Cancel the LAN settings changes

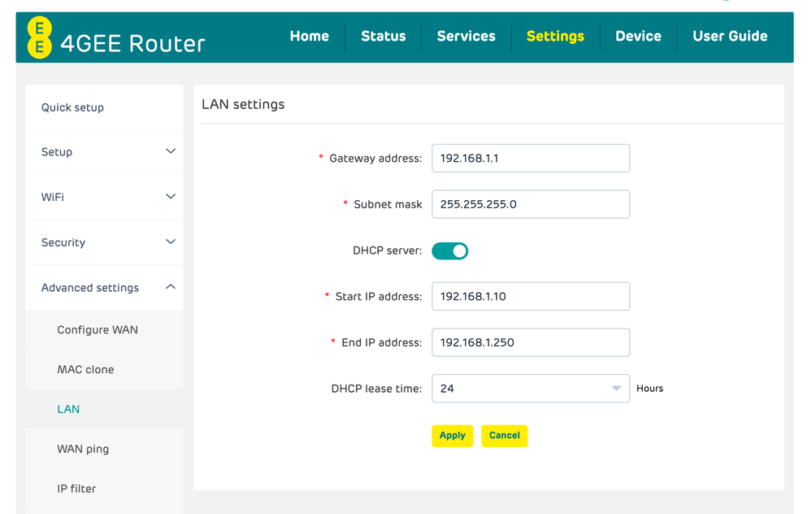[504, 435]
